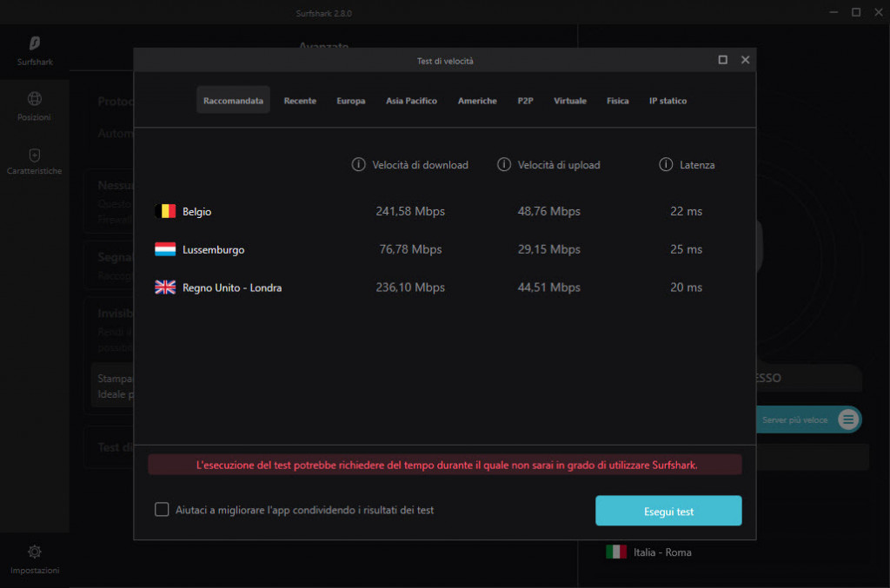
Task: Select Regno Unito - Londra server name
Action: pos(232,287)
